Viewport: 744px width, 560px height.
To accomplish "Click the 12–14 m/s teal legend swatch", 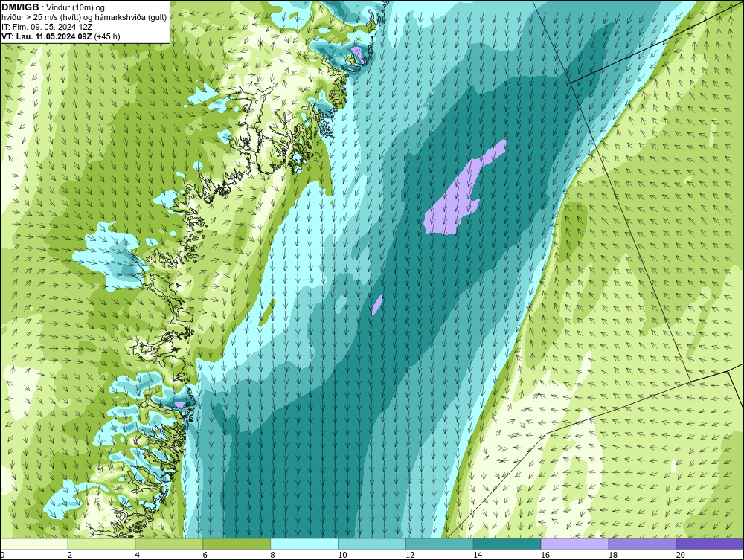I will [440, 544].
